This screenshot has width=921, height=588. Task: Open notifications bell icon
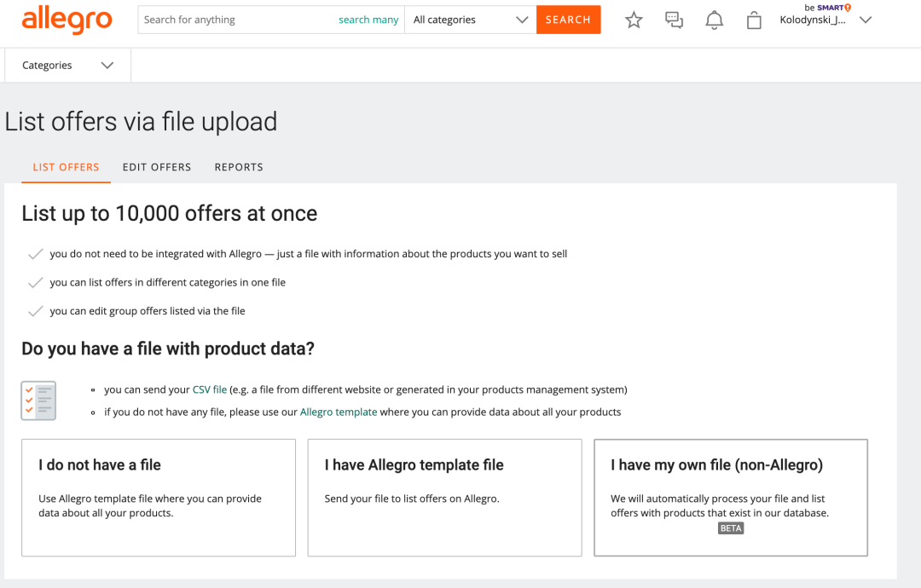(715, 20)
